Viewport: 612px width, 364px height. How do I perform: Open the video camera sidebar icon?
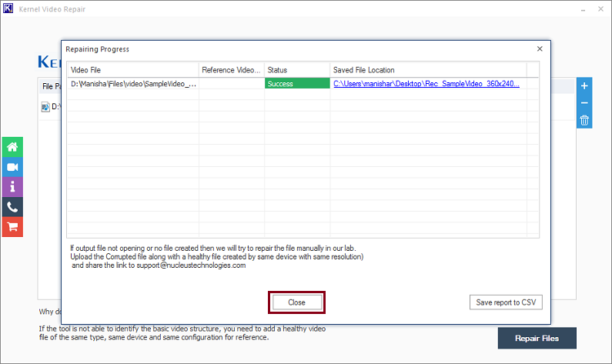(x=12, y=167)
